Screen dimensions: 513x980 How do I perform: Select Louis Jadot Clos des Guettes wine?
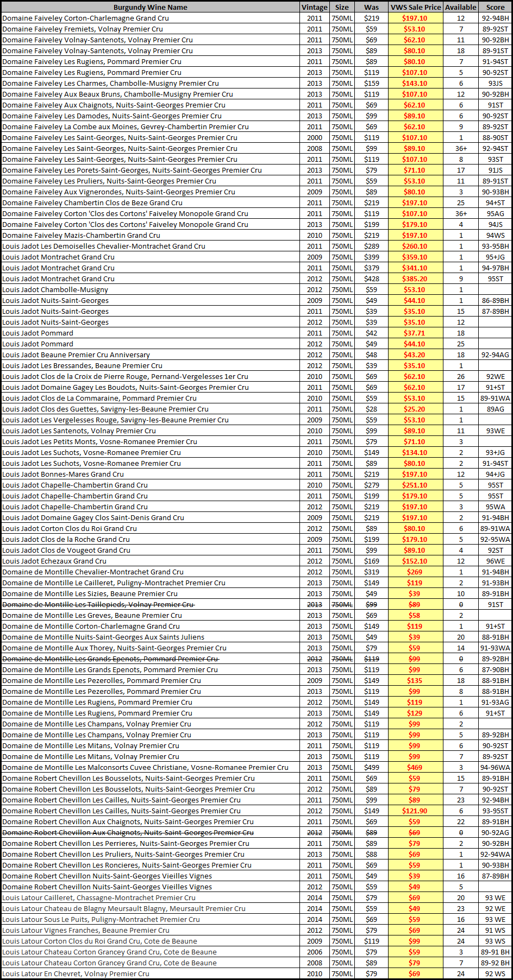(x=105, y=409)
